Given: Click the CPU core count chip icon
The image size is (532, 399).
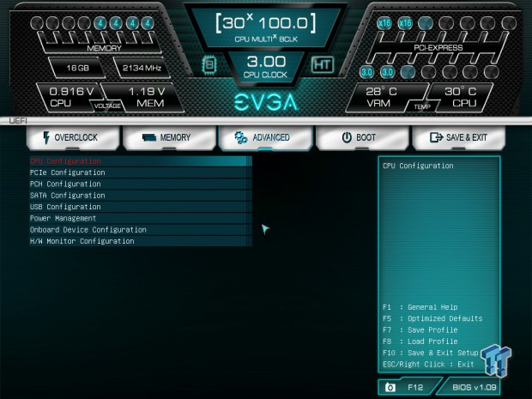Looking at the screenshot, I should (x=209, y=64).
